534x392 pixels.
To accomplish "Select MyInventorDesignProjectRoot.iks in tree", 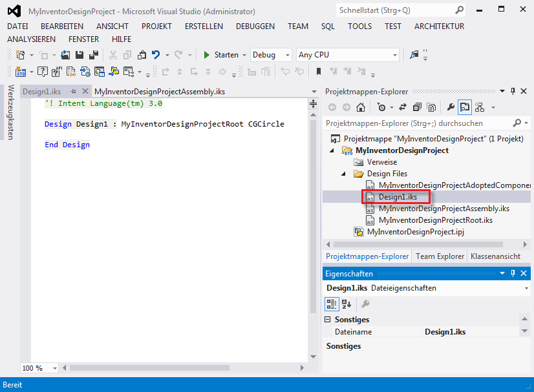I will point(436,220).
